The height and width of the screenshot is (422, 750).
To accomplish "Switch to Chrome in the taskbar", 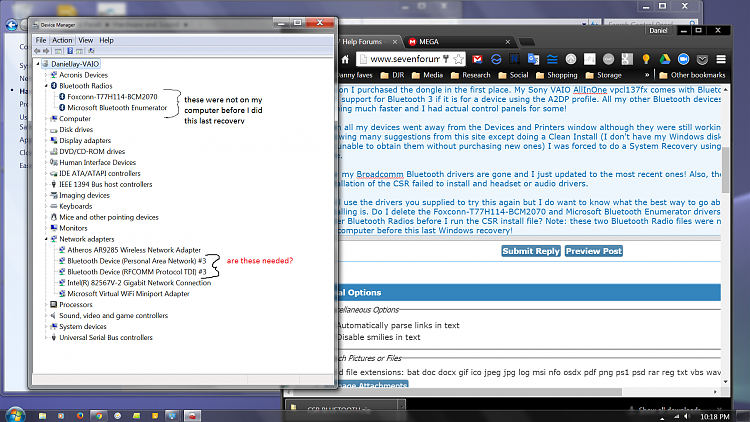I will point(99,416).
